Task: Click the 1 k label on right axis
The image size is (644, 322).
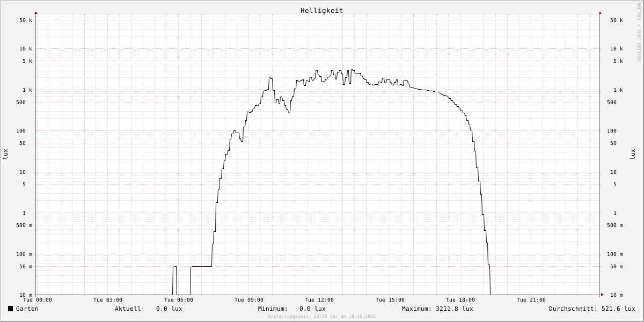Action: [x=618, y=90]
